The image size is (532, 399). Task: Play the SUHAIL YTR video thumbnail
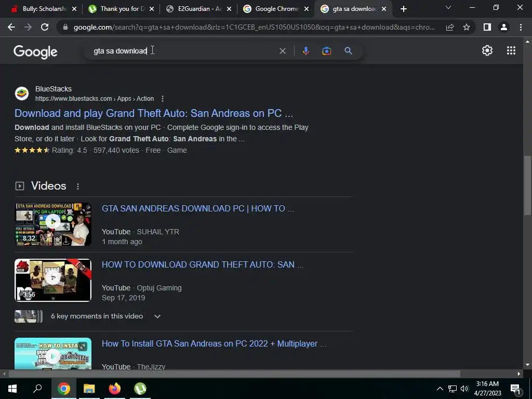(x=53, y=224)
